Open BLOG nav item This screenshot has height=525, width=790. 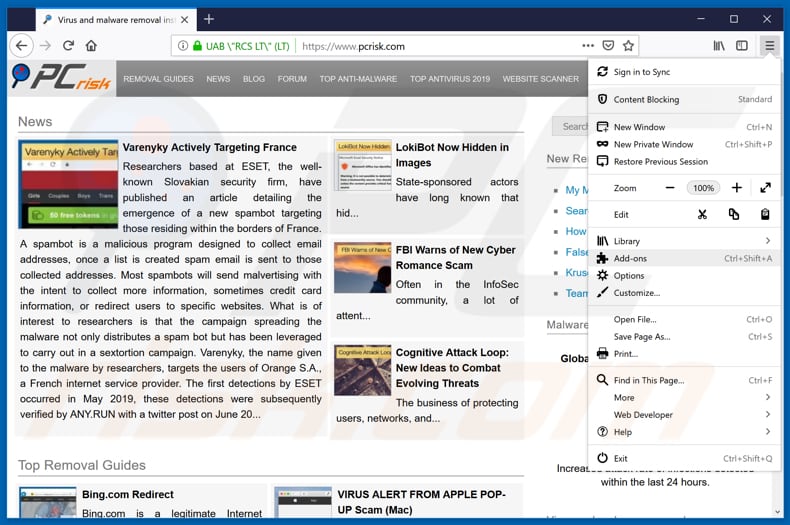(x=254, y=79)
